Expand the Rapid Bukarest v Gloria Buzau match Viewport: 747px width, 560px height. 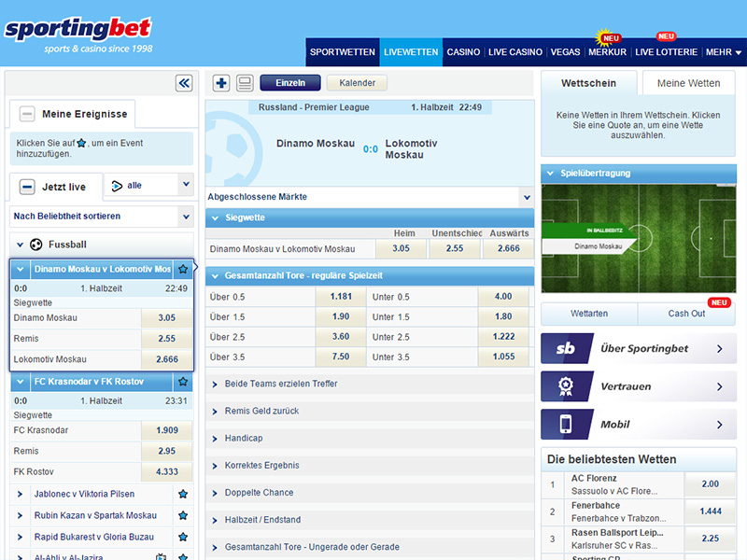(x=20, y=537)
